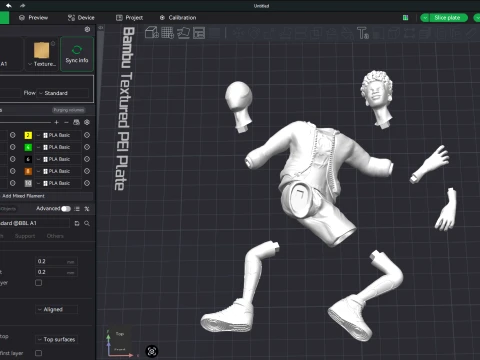Viewport: 480px width, 360px height.
Task: Edit filament 6 PLA Basic preset
Action: [87, 159]
